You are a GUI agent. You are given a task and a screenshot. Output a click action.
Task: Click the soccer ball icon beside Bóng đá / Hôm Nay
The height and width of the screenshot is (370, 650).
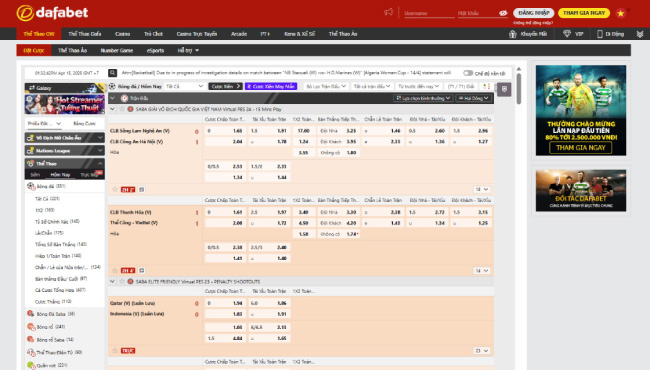coord(112,86)
